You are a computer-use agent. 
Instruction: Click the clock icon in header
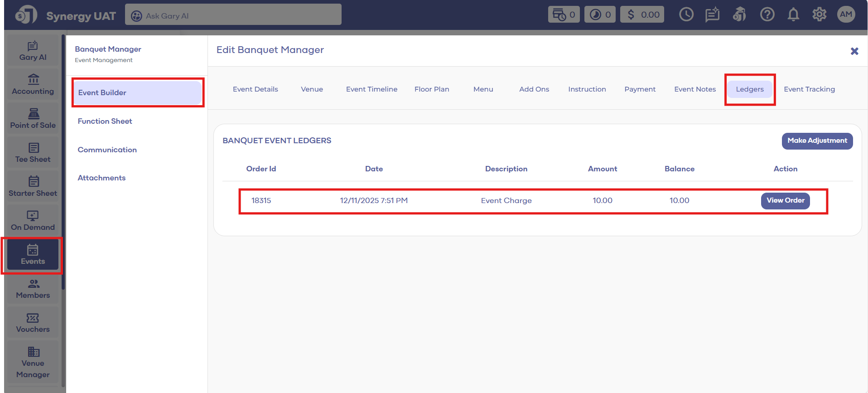pyautogui.click(x=686, y=15)
